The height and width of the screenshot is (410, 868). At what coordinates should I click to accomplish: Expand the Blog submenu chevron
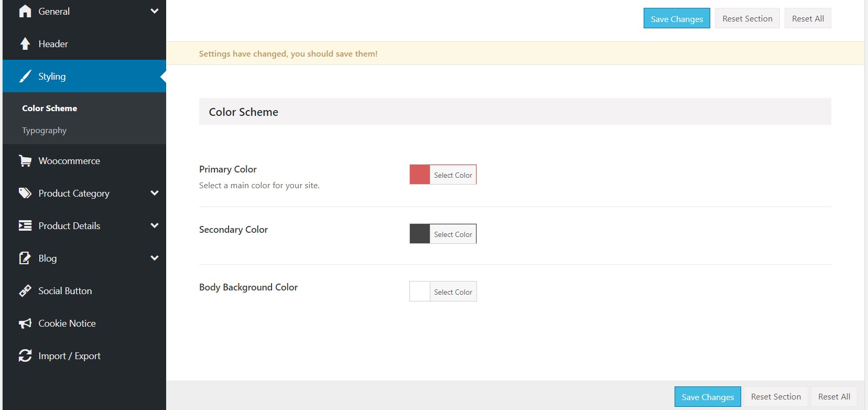point(155,258)
